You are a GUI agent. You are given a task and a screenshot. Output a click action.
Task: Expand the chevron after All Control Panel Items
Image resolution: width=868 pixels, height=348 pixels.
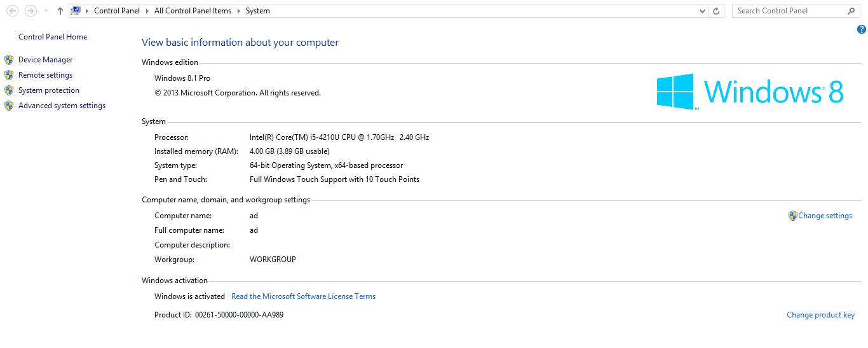[239, 11]
